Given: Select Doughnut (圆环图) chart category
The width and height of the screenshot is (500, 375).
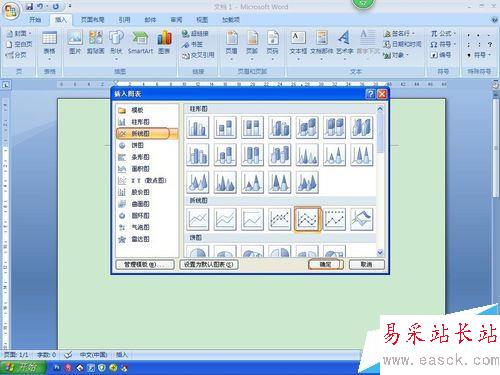Looking at the screenshot, I should (x=147, y=216).
